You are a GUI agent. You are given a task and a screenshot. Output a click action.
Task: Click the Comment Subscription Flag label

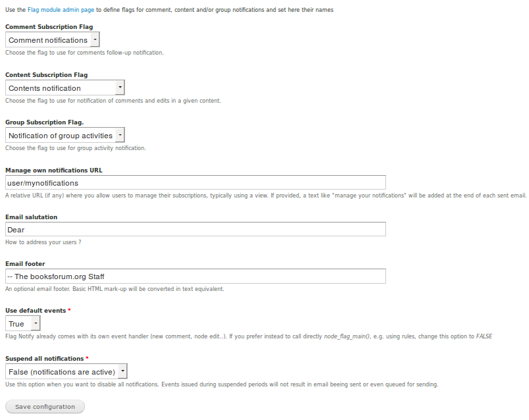click(49, 27)
